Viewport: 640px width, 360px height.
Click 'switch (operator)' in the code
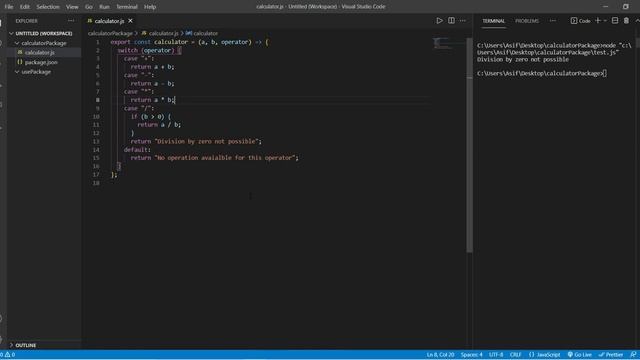click(146, 51)
